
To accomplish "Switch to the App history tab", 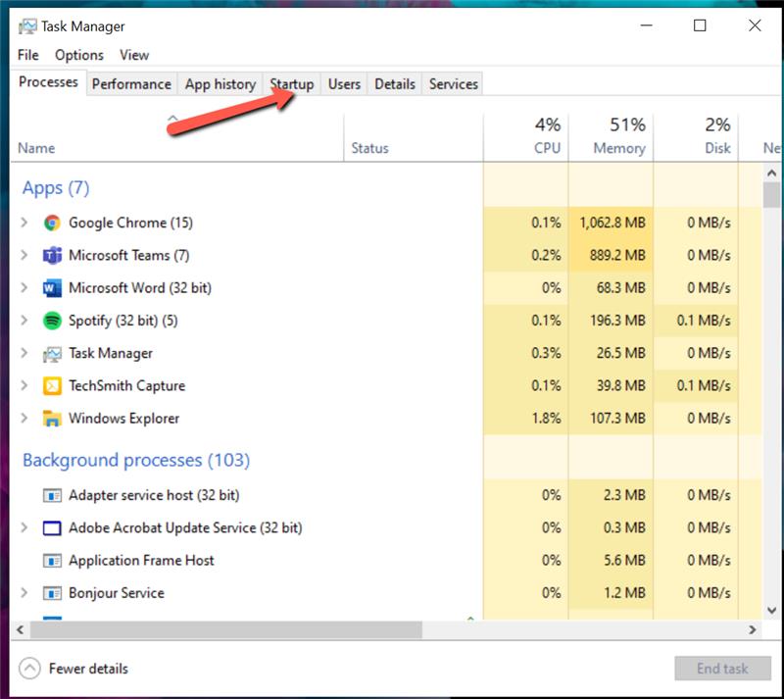I will [220, 84].
